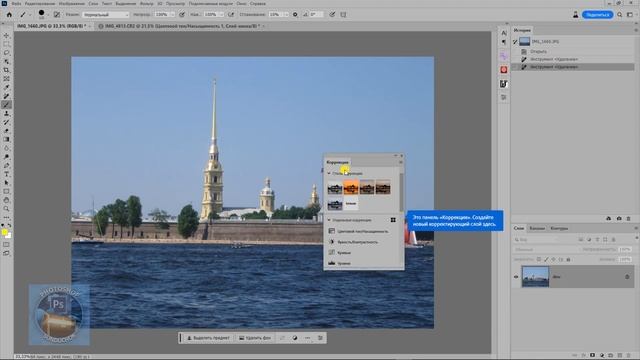This screenshot has width=640, height=360.
Task: Toggle airbrush build-up icon in options bar
Action: (231, 14)
